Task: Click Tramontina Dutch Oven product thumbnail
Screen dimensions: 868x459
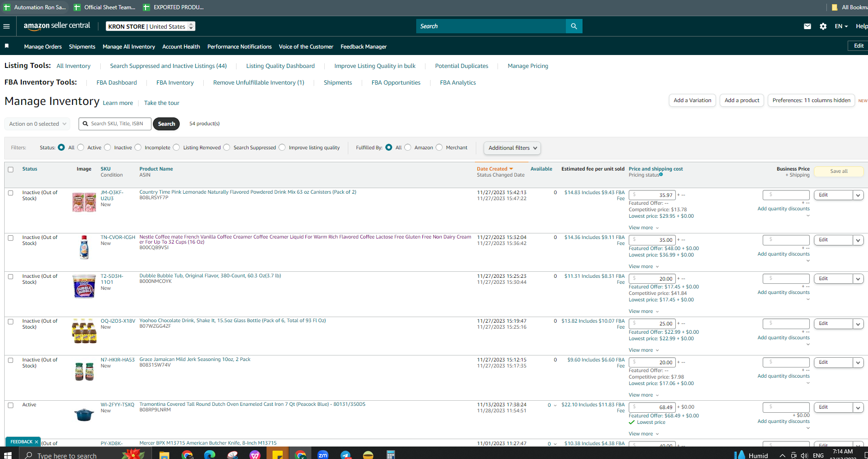Action: (x=84, y=415)
